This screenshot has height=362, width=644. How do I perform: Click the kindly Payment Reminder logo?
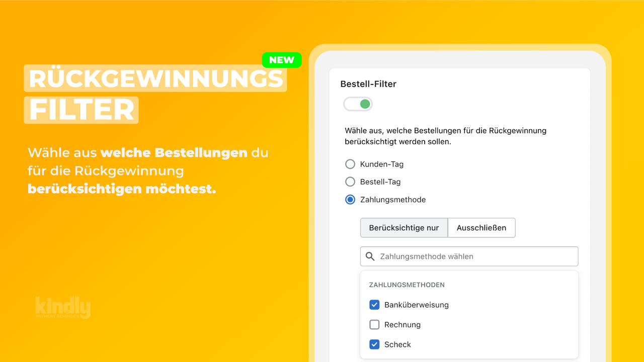(x=63, y=308)
